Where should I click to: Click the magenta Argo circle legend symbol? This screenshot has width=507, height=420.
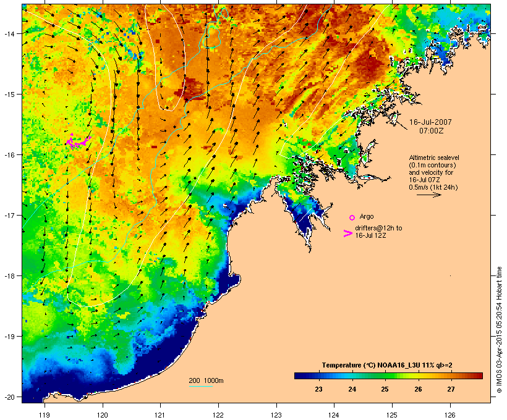tap(352, 217)
